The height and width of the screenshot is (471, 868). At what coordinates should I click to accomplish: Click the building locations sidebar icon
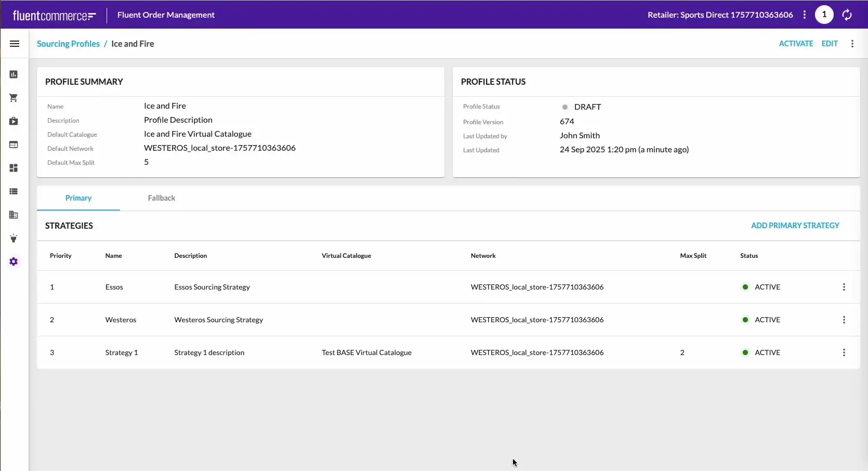click(14, 215)
